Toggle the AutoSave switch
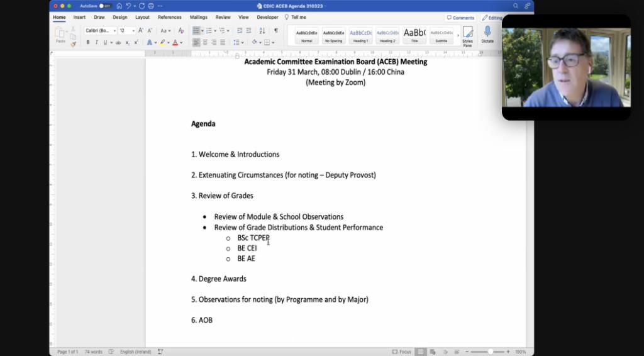Image resolution: width=644 pixels, height=356 pixels. 105,6
